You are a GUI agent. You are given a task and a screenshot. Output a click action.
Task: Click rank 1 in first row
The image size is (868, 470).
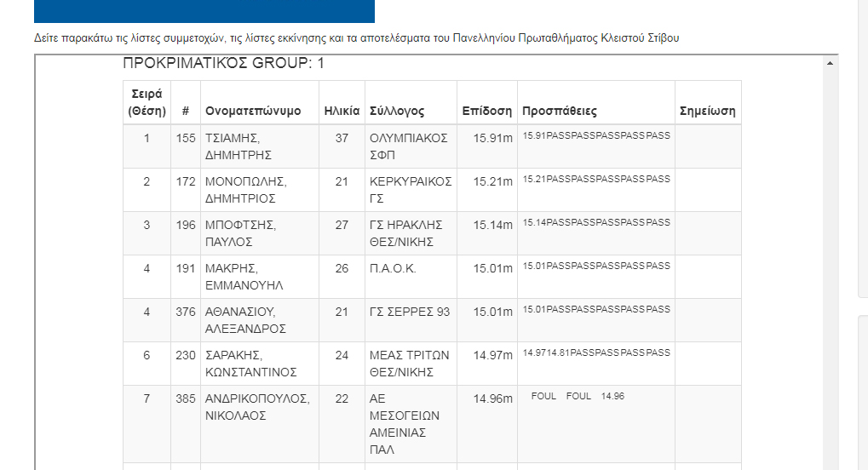[147, 138]
